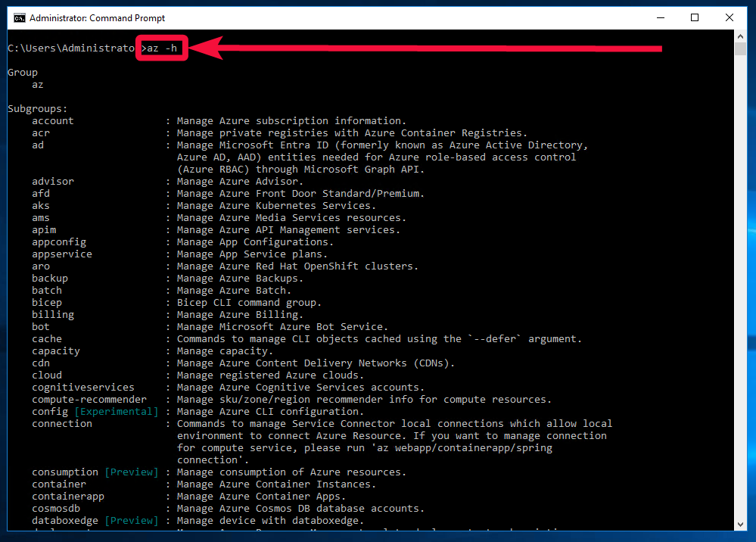This screenshot has height=542, width=756.
Task: Click the 'container' subgroup name
Action: [59, 484]
